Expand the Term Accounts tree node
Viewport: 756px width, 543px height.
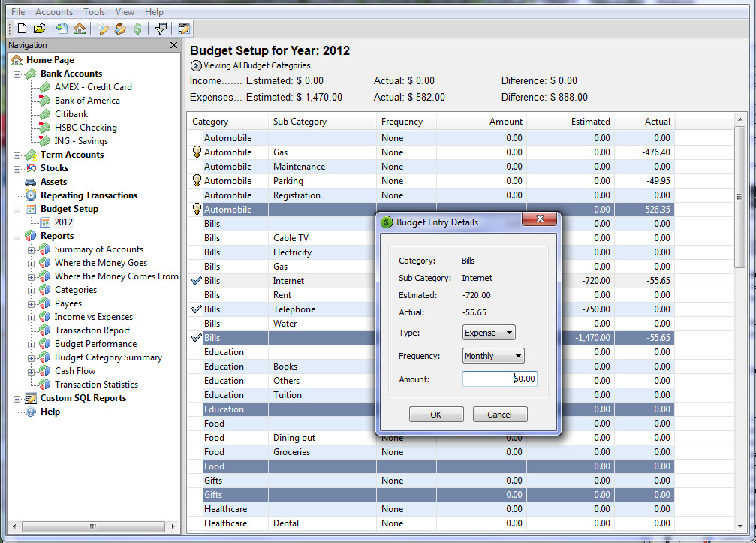[x=17, y=155]
